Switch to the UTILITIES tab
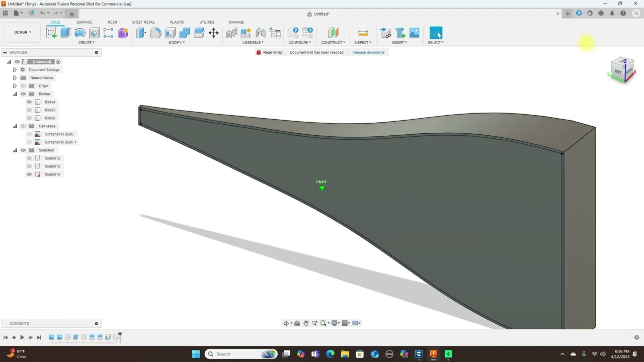Image resolution: width=644 pixels, height=362 pixels. tap(207, 22)
